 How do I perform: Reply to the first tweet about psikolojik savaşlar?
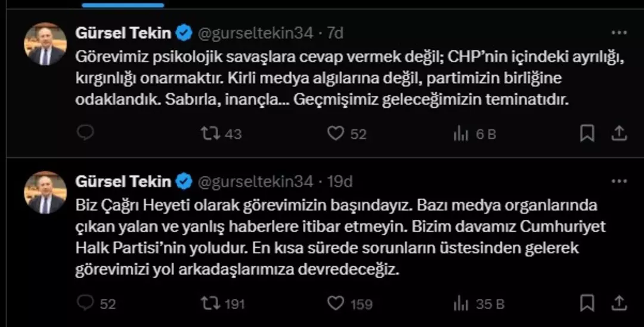(x=86, y=133)
